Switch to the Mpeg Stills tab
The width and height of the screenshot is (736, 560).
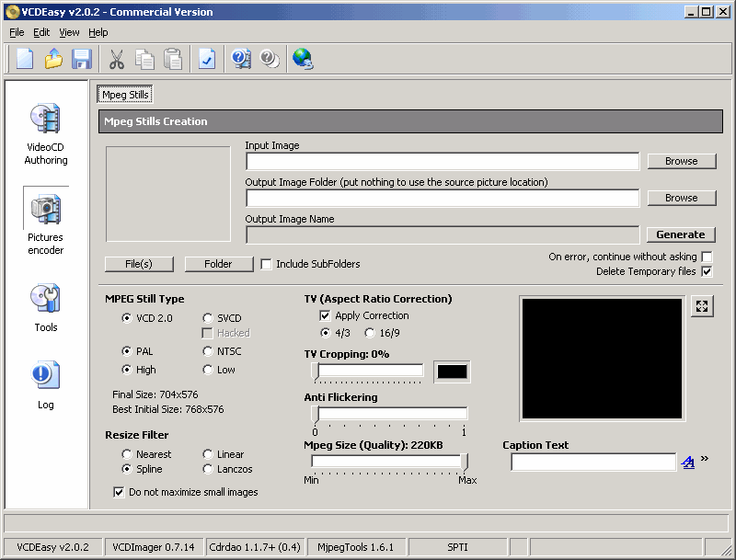tap(125, 95)
